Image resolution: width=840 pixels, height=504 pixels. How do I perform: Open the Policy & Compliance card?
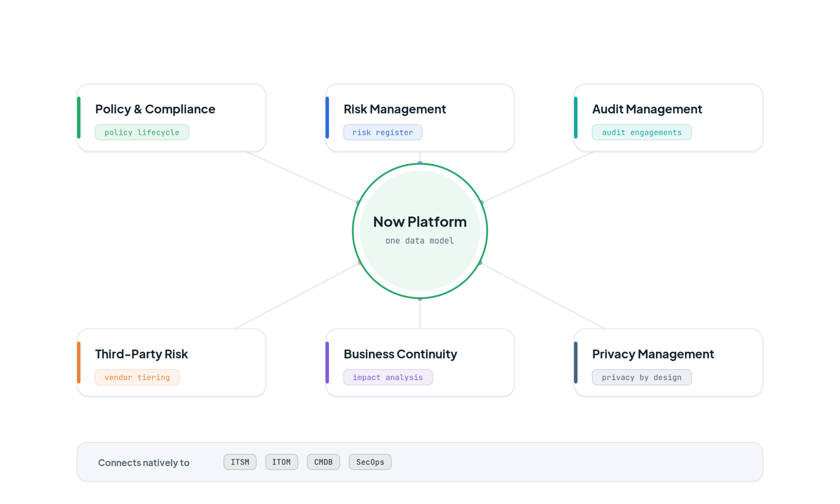point(171,118)
